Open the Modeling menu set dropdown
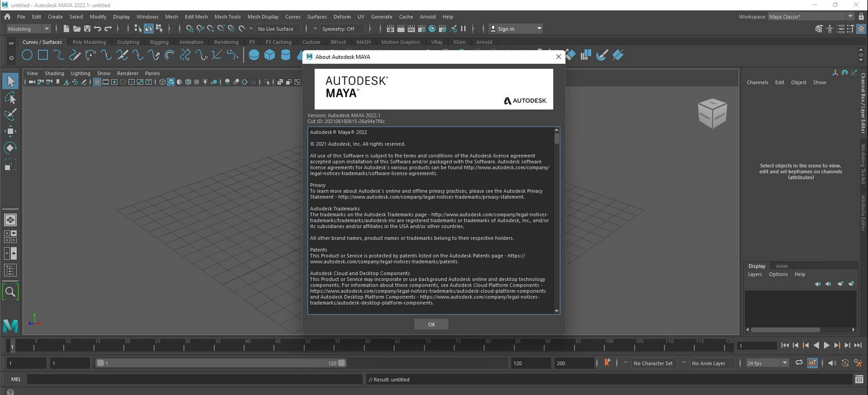This screenshot has height=395, width=868. pyautogui.click(x=29, y=29)
